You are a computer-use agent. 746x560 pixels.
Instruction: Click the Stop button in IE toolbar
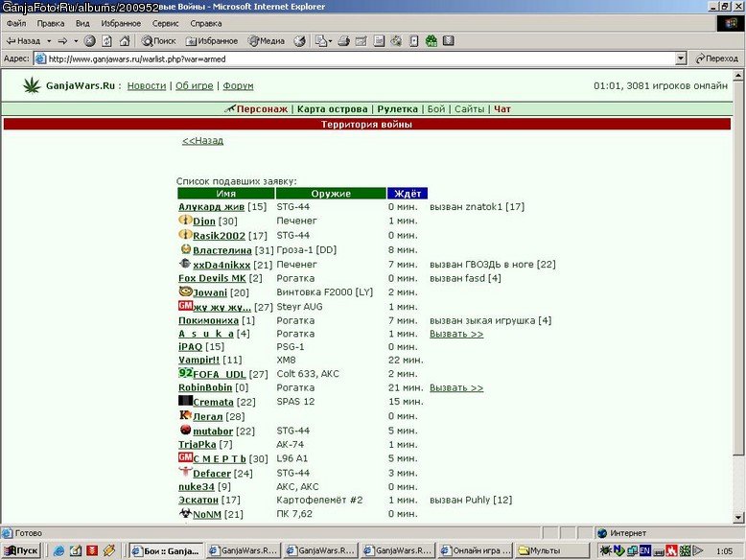coord(89,41)
